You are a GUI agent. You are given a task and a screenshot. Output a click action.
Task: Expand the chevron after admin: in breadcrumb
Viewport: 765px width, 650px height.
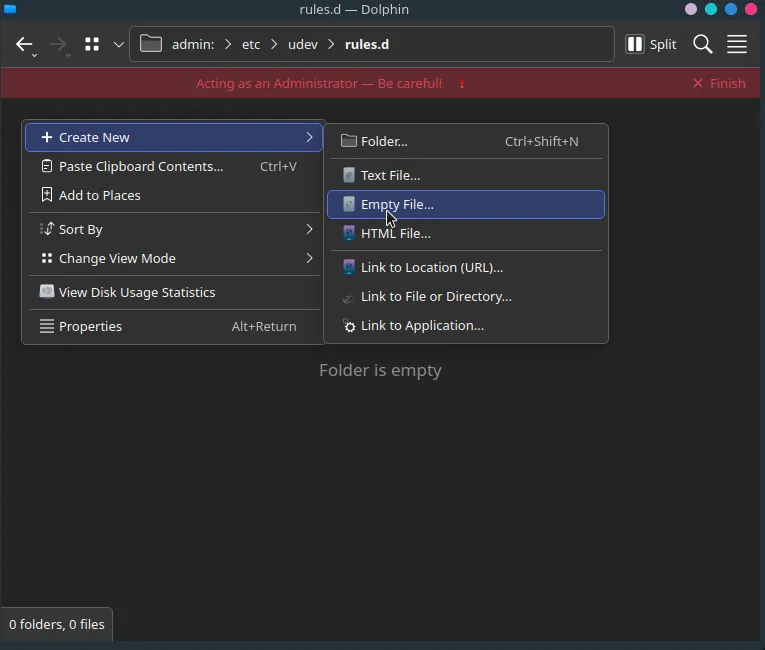[x=228, y=44]
